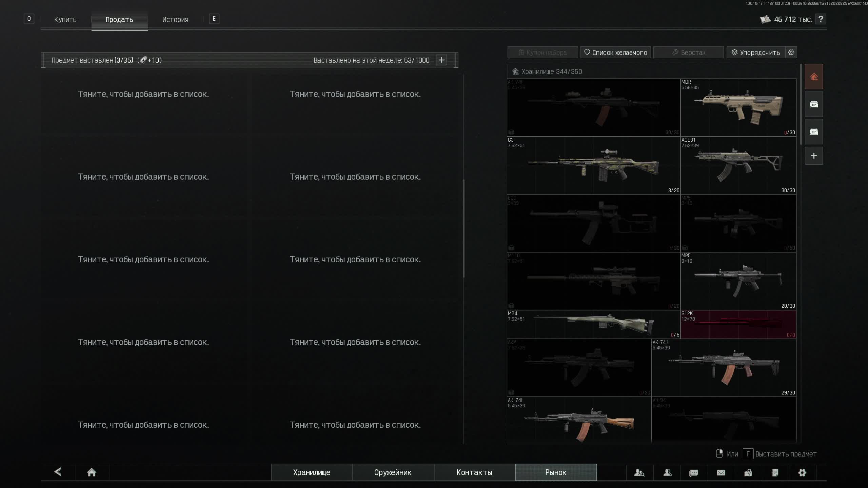Click the home icon in bottom bar
The height and width of the screenshot is (488, 868).
pyautogui.click(x=92, y=472)
